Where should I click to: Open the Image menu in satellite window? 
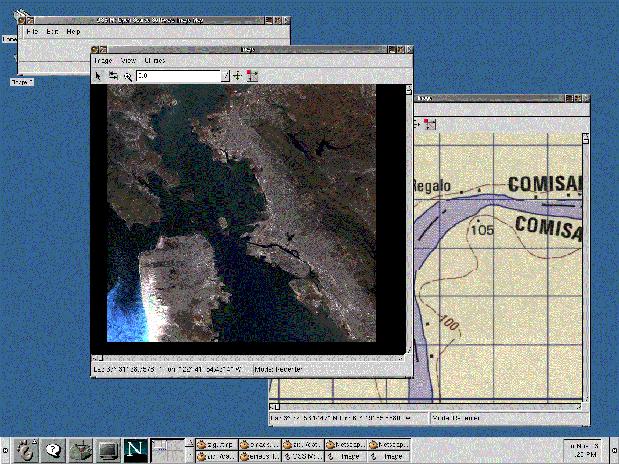tap(103, 61)
